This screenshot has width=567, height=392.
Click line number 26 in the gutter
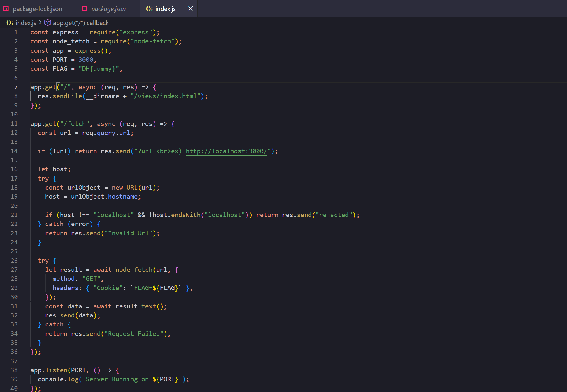[x=14, y=261]
